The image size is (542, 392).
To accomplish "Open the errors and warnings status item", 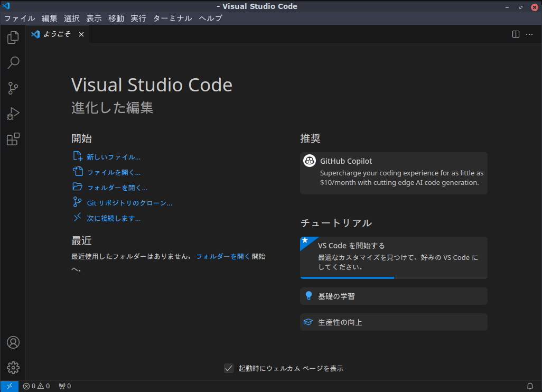I will point(36,386).
